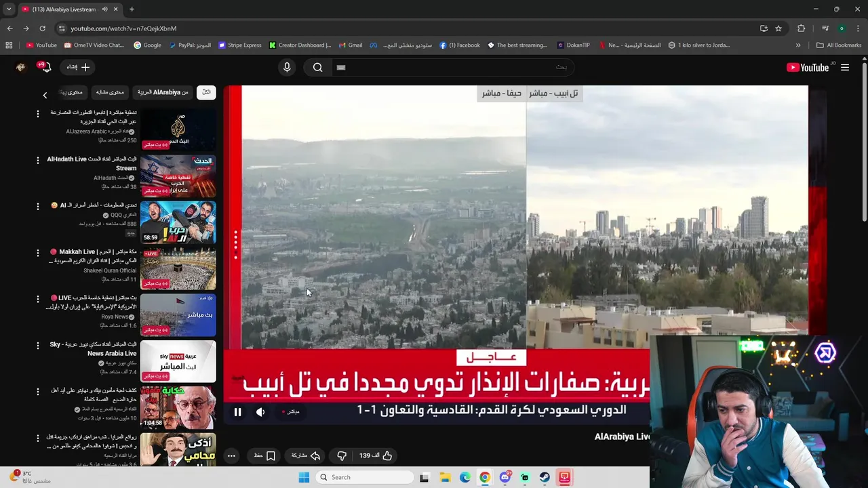868x488 pixels.
Task: Mute the AlArabiya Livestream tab via audio icon
Action: click(104, 9)
